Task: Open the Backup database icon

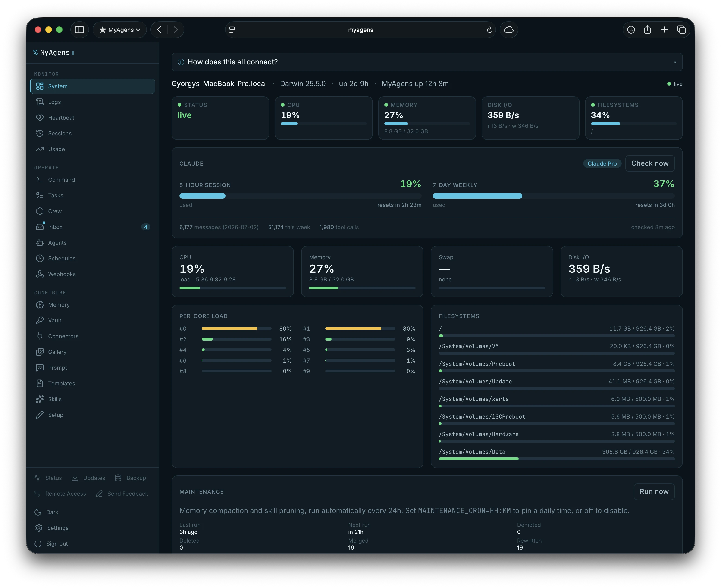Action: click(x=118, y=478)
